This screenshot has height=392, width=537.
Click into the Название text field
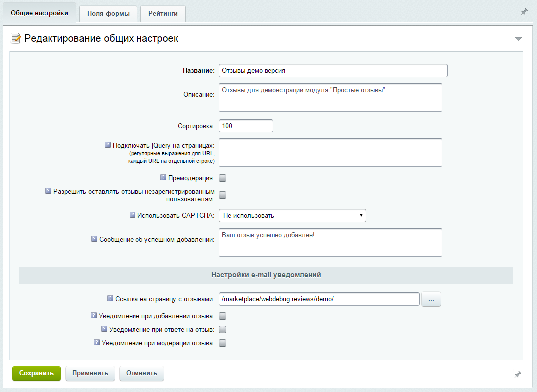[333, 71]
